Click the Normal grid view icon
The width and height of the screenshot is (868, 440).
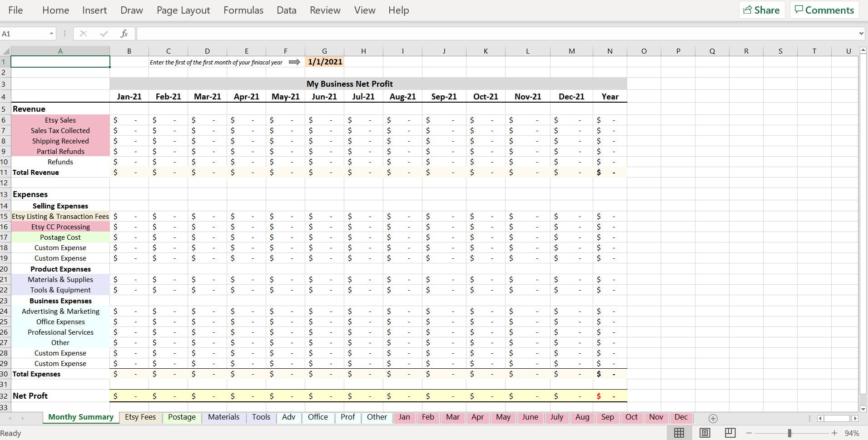click(x=679, y=433)
